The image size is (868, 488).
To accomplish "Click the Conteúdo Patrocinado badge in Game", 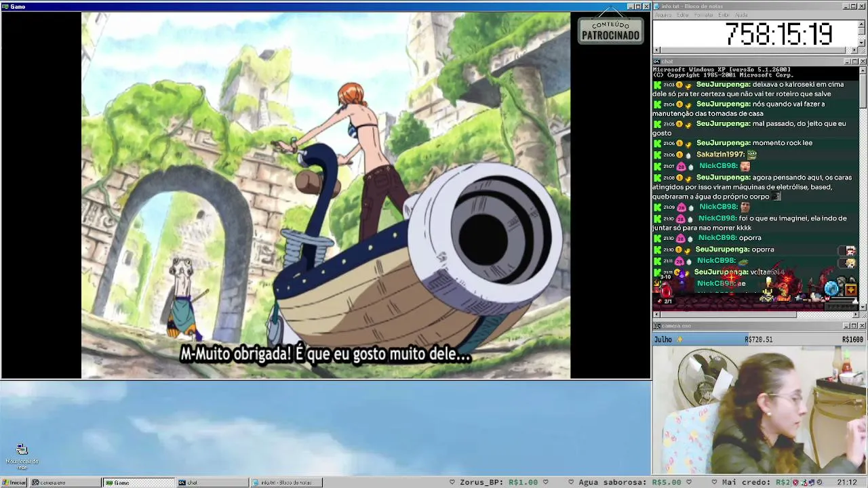I will click(610, 30).
